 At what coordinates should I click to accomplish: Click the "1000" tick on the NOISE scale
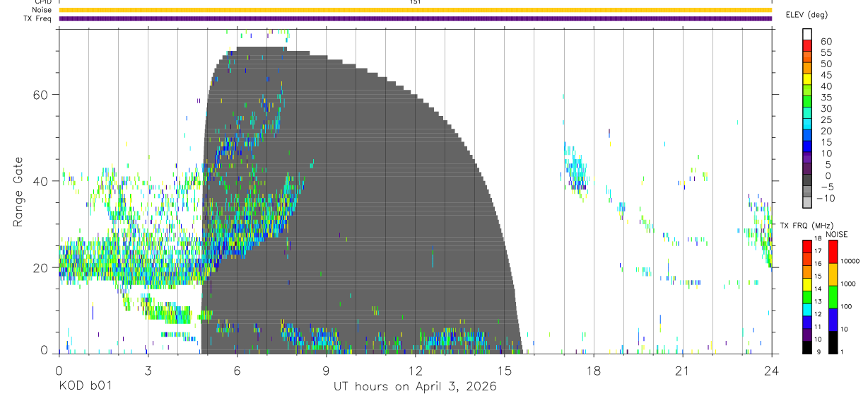coord(850,284)
